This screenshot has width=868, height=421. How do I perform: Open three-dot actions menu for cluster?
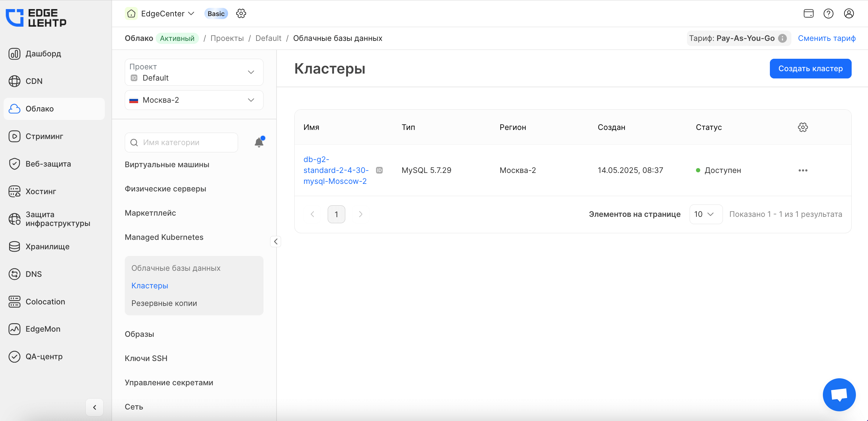[803, 170]
